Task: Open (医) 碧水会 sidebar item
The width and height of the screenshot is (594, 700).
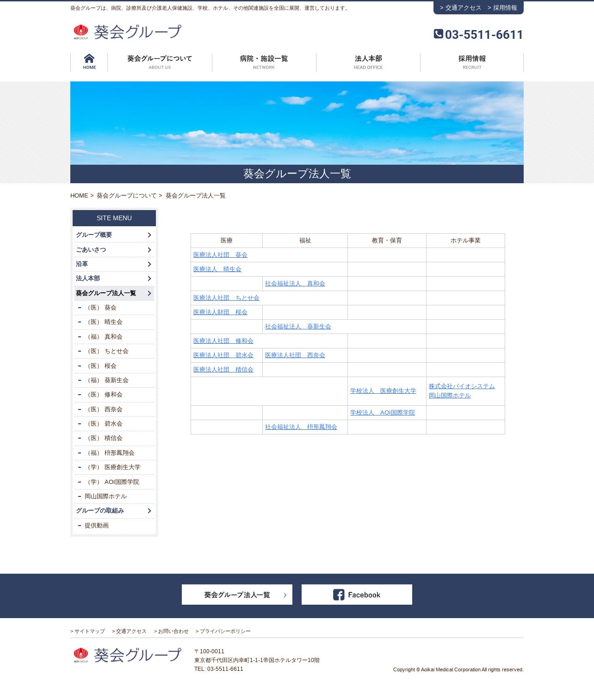Action: [x=114, y=424]
